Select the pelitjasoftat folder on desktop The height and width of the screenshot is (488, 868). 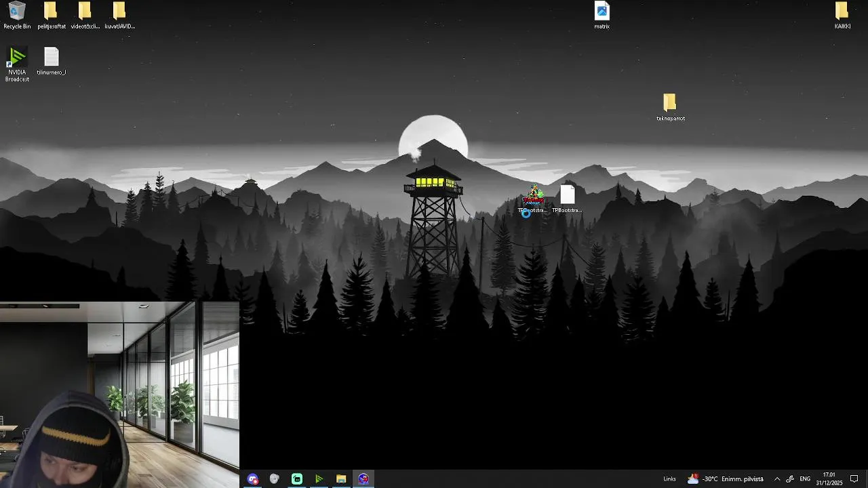tap(51, 16)
